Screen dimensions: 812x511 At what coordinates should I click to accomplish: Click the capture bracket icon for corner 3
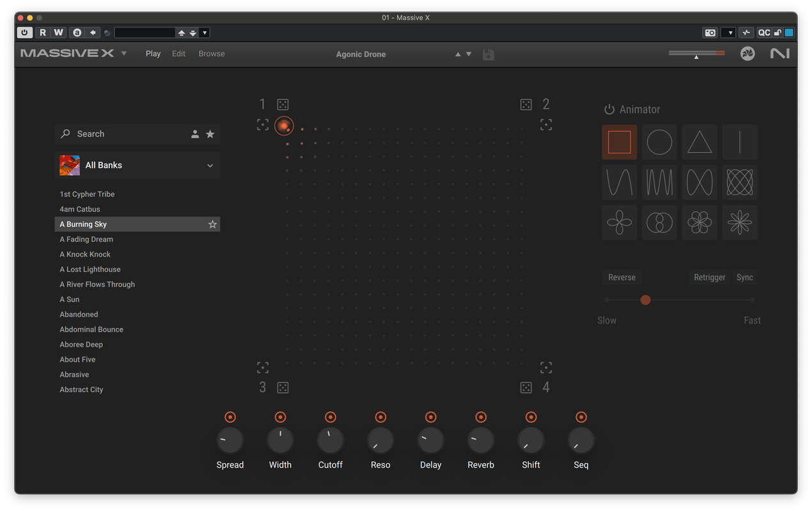coord(263,367)
